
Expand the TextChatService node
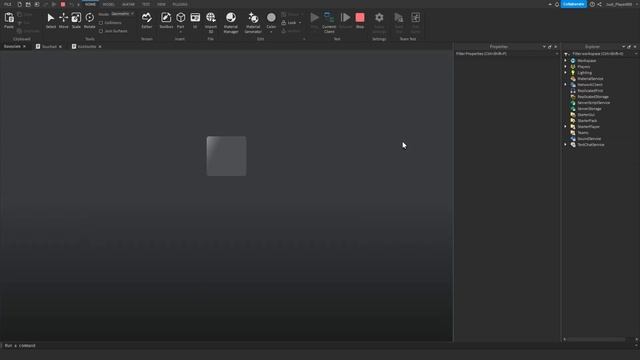[x=566, y=144]
